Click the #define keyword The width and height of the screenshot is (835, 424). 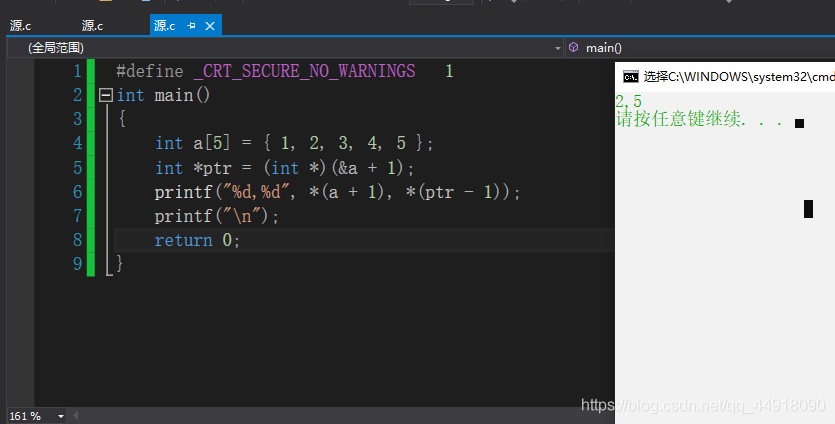(150, 71)
